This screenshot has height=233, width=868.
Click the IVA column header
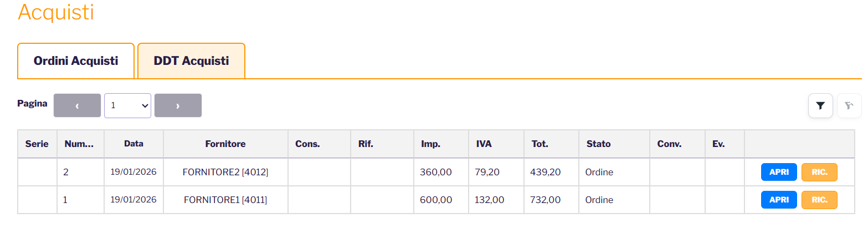click(484, 144)
